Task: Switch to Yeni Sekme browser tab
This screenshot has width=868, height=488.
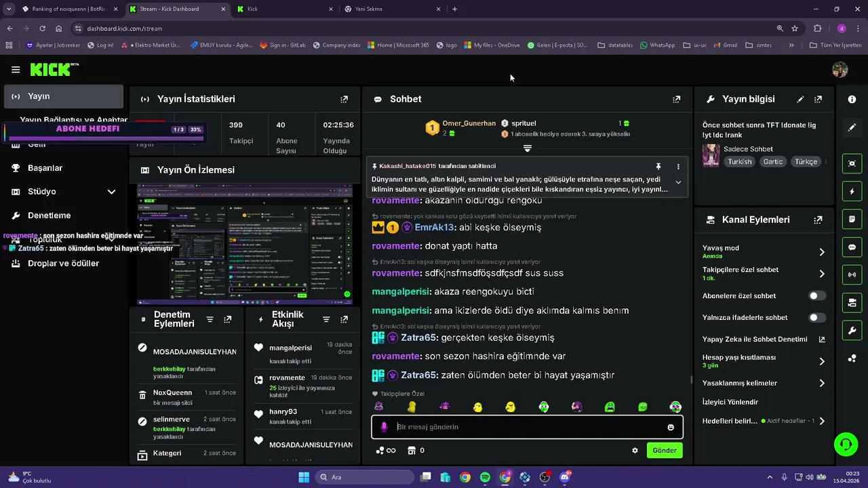Action: pos(392,9)
